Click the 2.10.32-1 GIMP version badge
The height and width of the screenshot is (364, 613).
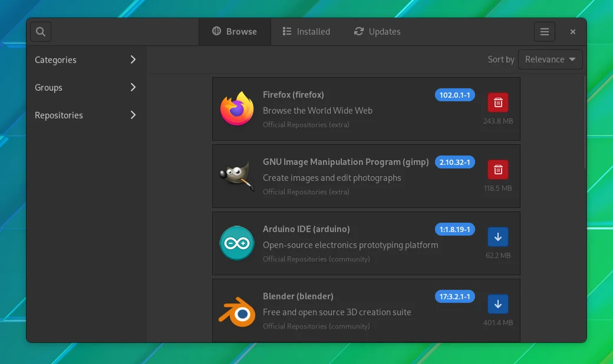point(454,162)
